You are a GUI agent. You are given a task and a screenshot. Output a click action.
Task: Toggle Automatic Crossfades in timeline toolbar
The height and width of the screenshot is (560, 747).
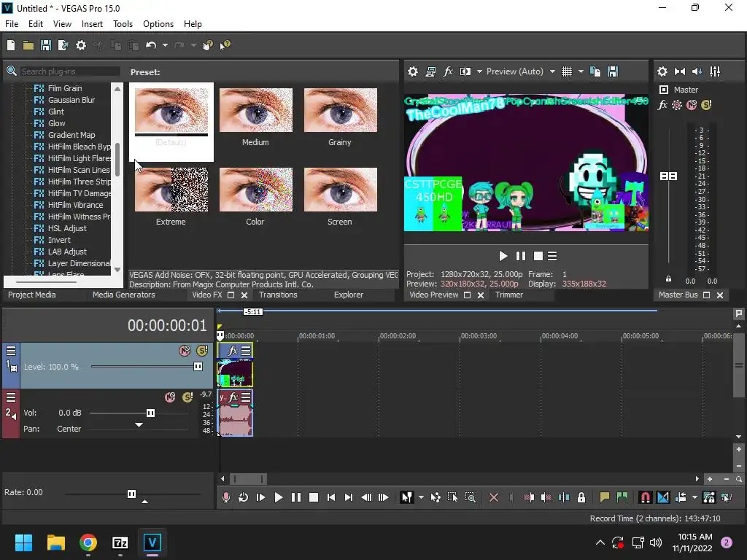pyautogui.click(x=662, y=497)
